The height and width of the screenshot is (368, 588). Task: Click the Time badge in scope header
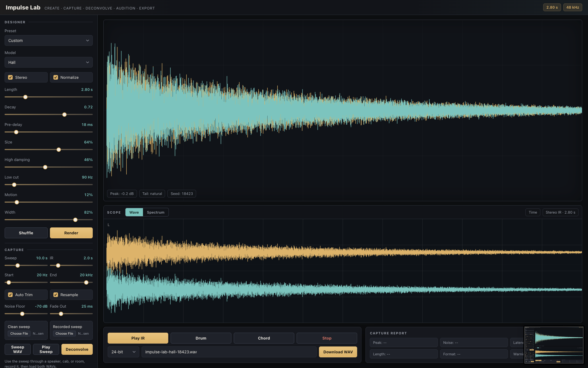click(533, 212)
